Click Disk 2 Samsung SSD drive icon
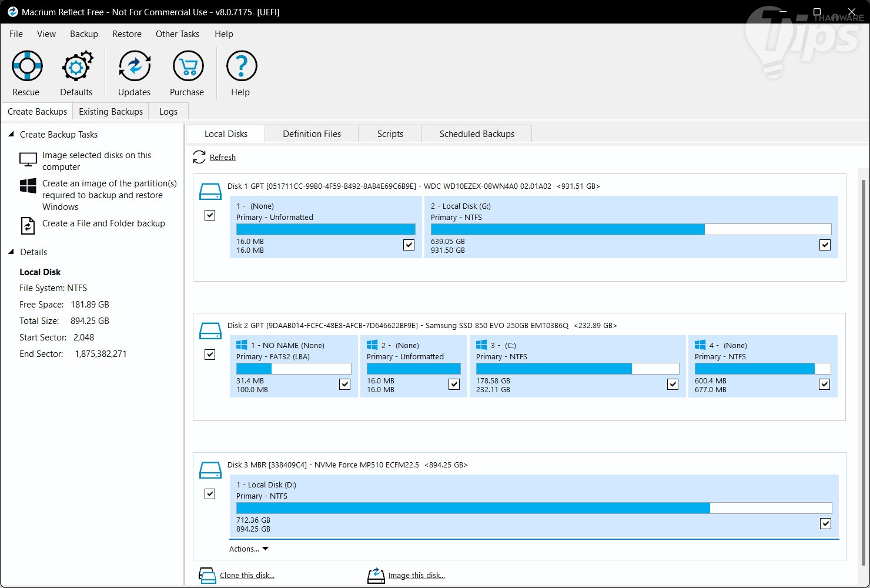This screenshot has width=870, height=588. pos(210,330)
